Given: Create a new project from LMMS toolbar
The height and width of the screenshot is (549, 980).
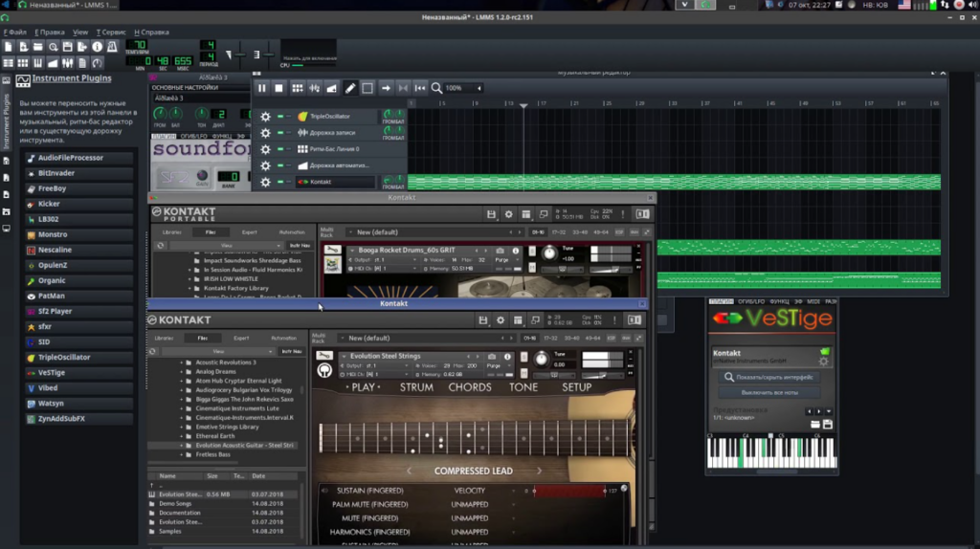Looking at the screenshot, I should point(8,47).
